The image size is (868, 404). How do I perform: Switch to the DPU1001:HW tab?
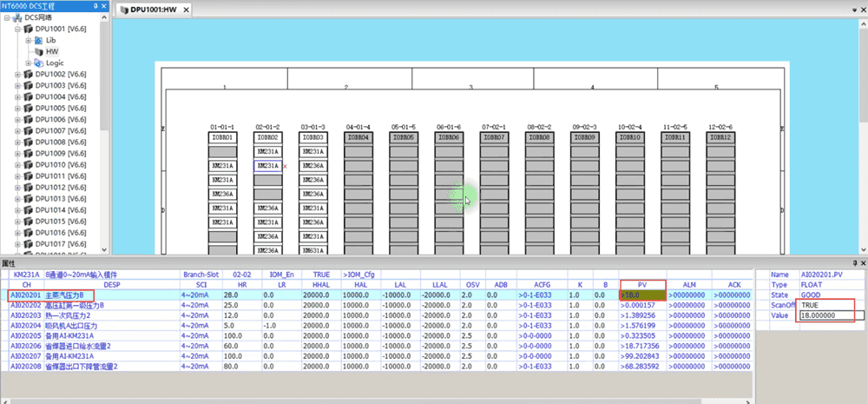tap(149, 10)
